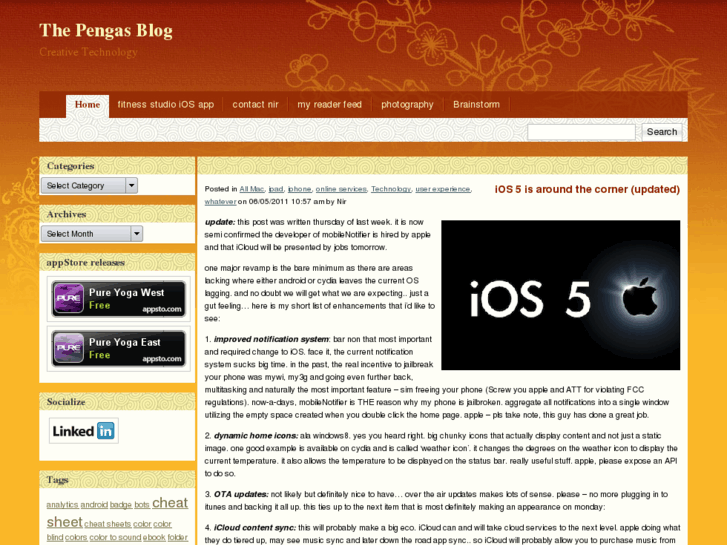Screen dimensions: 727x545
Task: Click The Pengas Blog site title
Action: (x=106, y=31)
